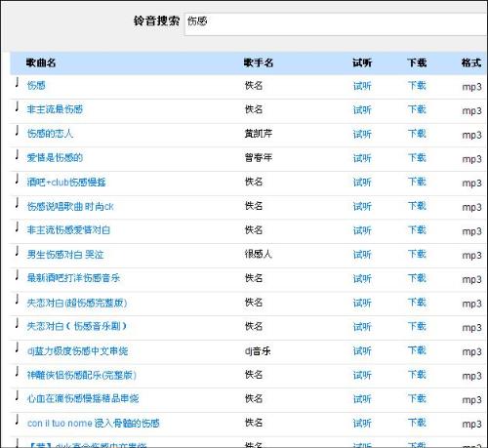The image size is (488, 448).
Task: Open the song link 非主流伤感爱情对白
Action: pyautogui.click(x=68, y=230)
